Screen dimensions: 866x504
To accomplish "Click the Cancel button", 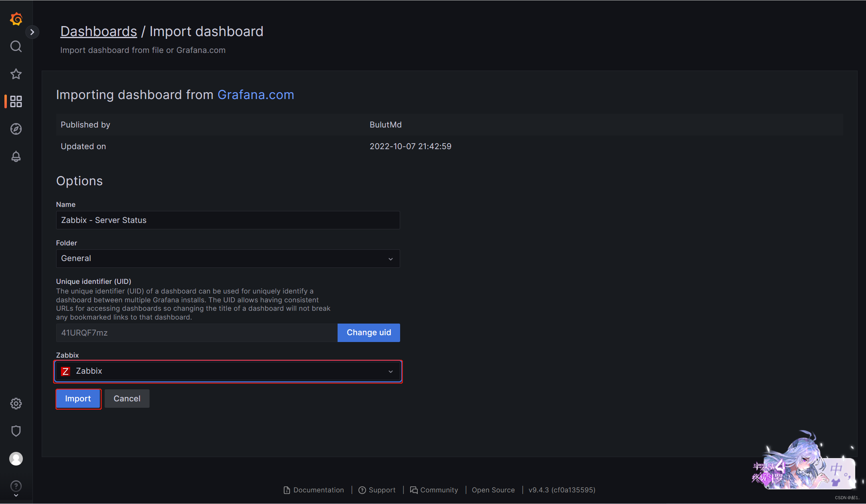I will 127,399.
